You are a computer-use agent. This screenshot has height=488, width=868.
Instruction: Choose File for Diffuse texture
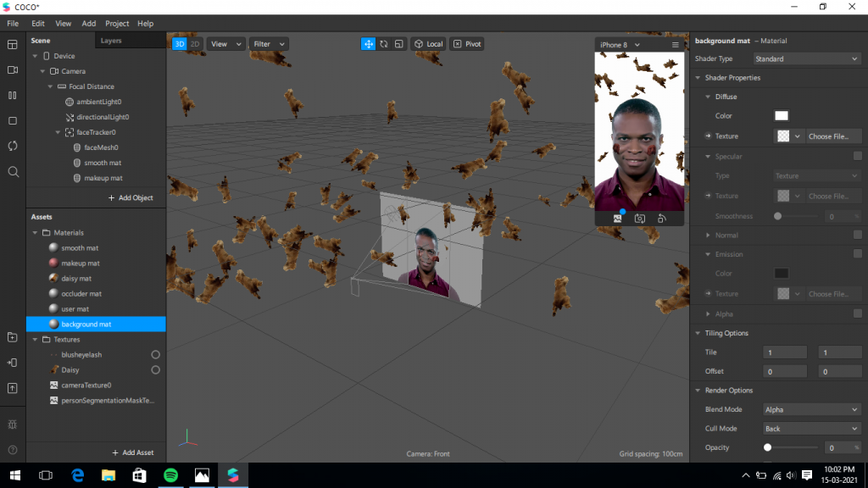point(832,136)
